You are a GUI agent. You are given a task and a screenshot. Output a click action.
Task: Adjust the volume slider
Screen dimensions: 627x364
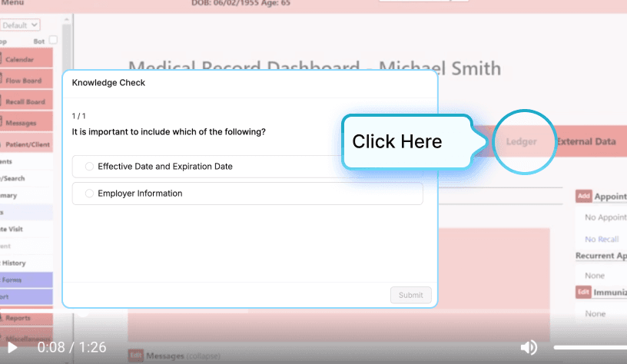click(590, 348)
